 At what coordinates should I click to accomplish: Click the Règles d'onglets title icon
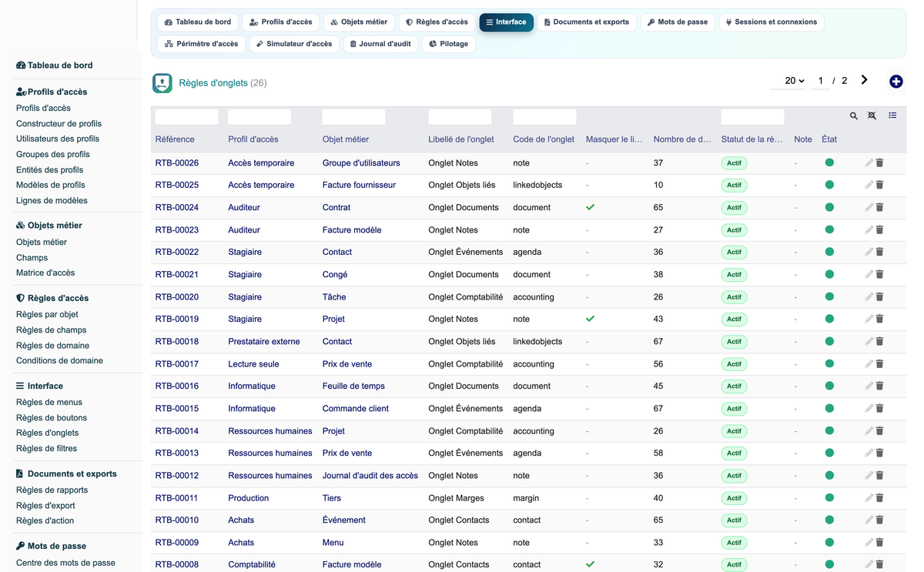click(x=162, y=83)
